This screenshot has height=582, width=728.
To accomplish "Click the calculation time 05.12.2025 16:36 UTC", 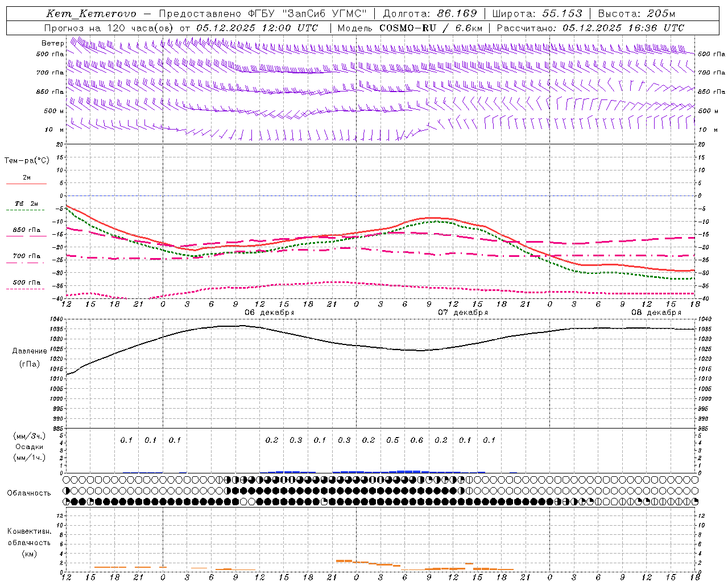I will coord(623,28).
